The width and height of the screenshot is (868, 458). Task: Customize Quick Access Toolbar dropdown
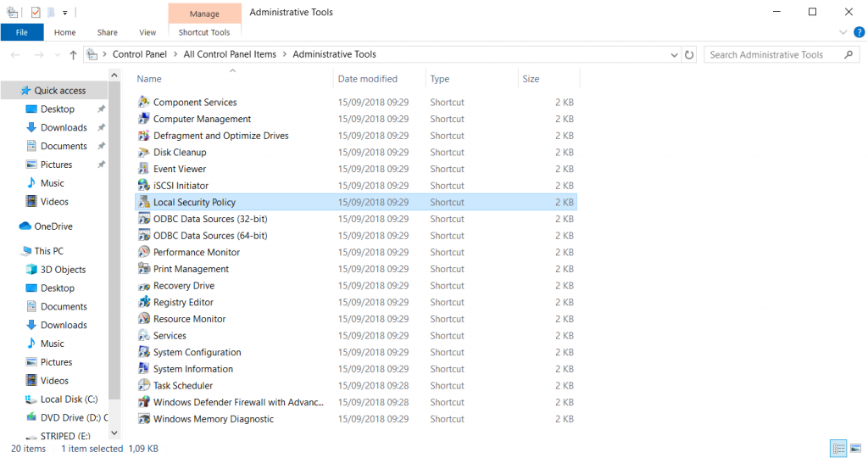64,12
